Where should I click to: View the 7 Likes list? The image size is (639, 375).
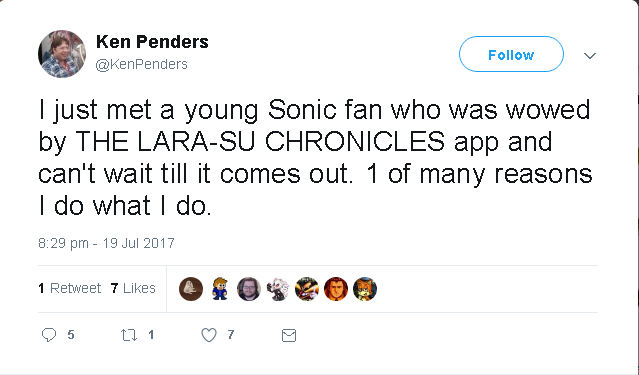pos(133,288)
